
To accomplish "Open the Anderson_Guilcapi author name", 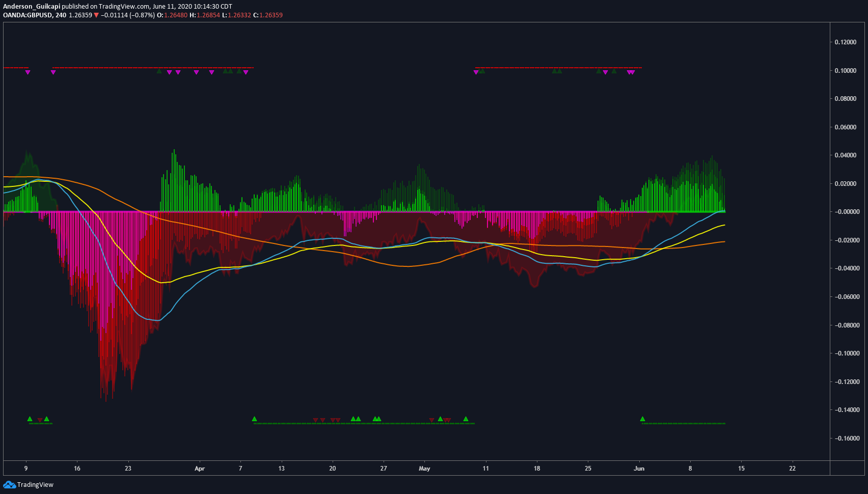I will pyautogui.click(x=32, y=7).
